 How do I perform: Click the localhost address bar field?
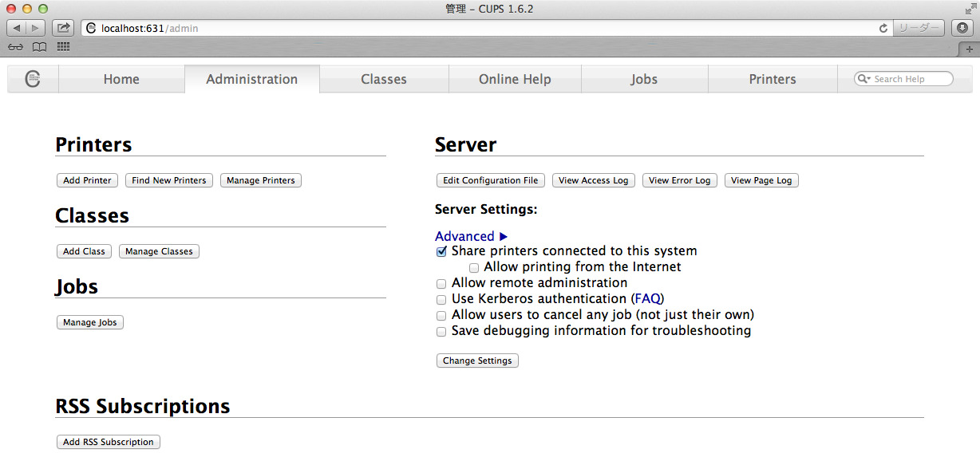(x=479, y=28)
